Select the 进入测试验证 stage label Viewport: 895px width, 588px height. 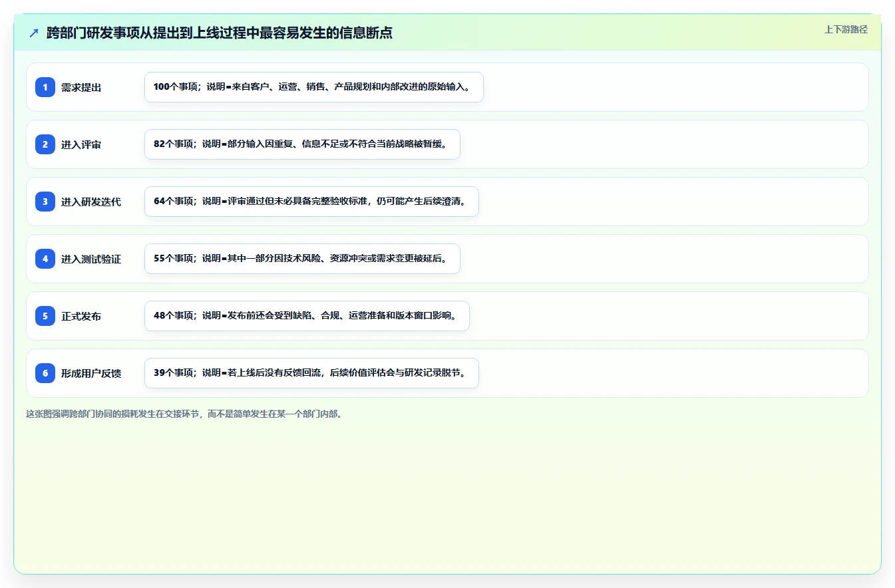(91, 259)
